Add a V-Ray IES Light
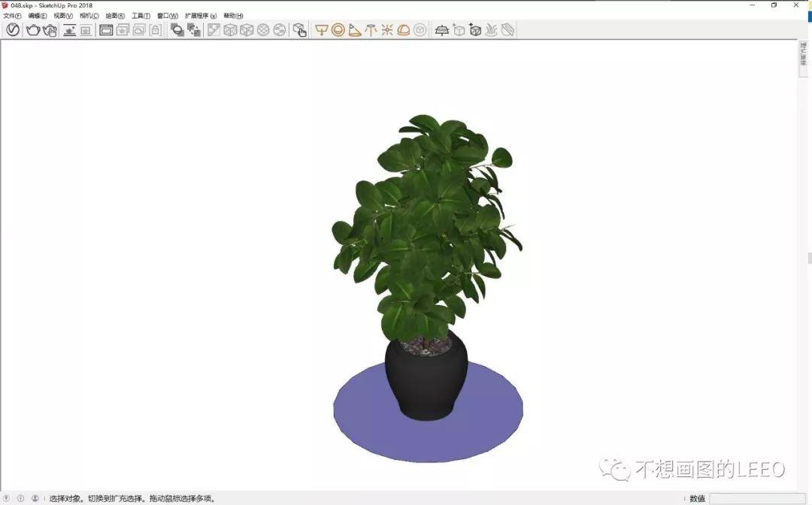 (x=371, y=30)
